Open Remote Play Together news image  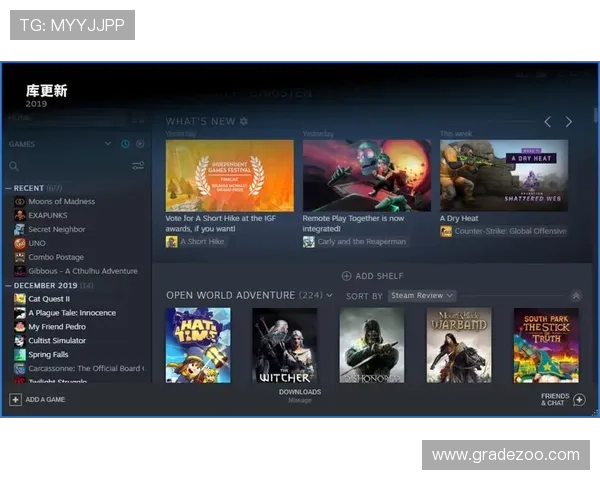[x=367, y=176]
